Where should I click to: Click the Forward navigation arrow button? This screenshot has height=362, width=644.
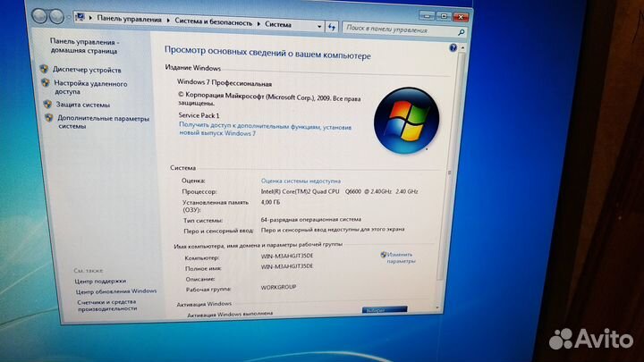55,16
